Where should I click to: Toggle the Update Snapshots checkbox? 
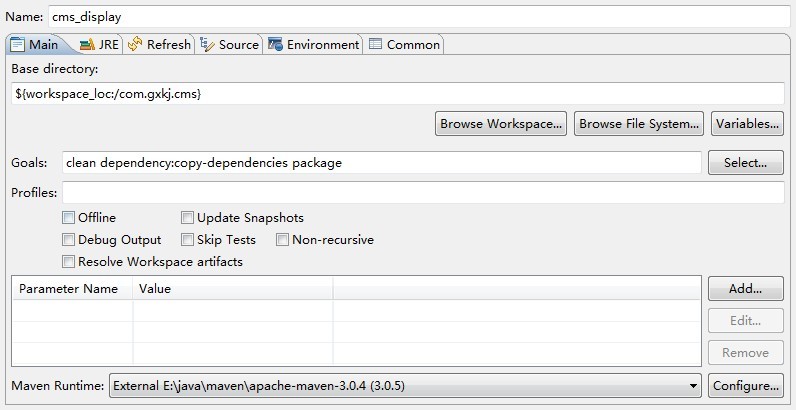coord(187,217)
